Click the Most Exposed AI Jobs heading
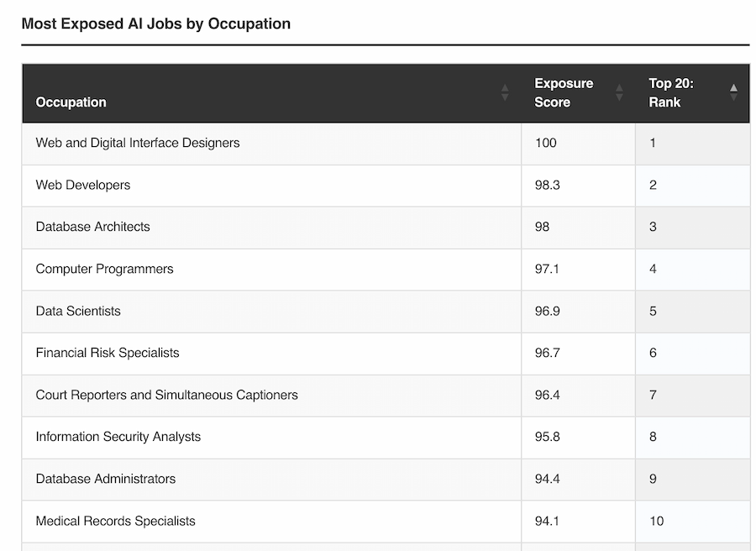 point(155,24)
